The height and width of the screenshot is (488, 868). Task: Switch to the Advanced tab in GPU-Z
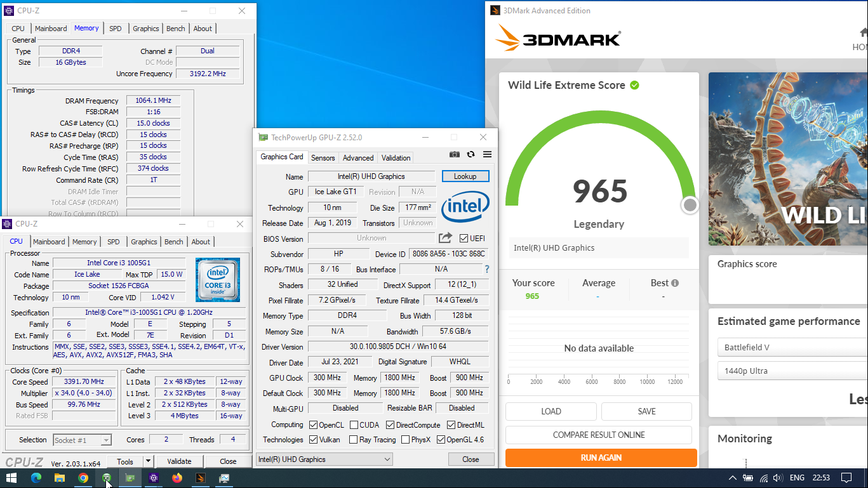(358, 158)
